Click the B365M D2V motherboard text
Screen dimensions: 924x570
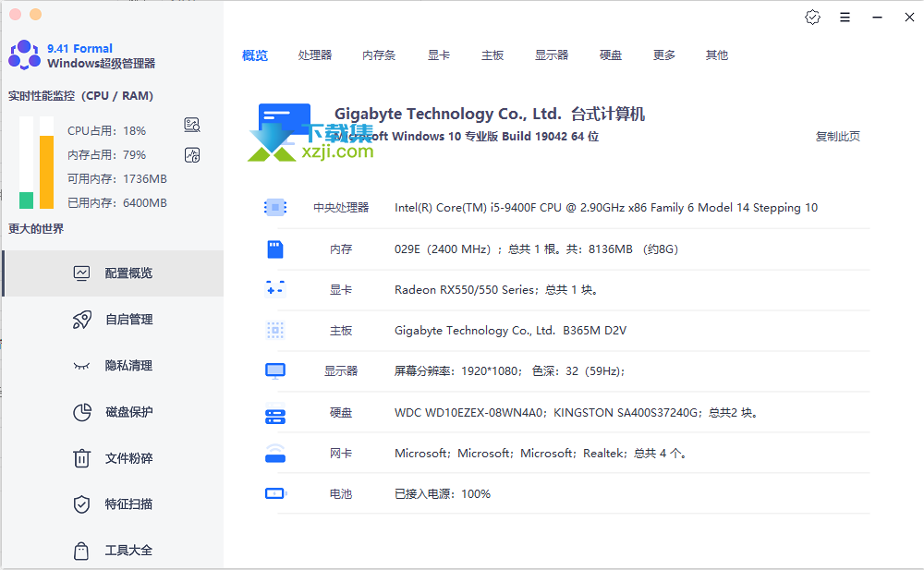point(510,331)
